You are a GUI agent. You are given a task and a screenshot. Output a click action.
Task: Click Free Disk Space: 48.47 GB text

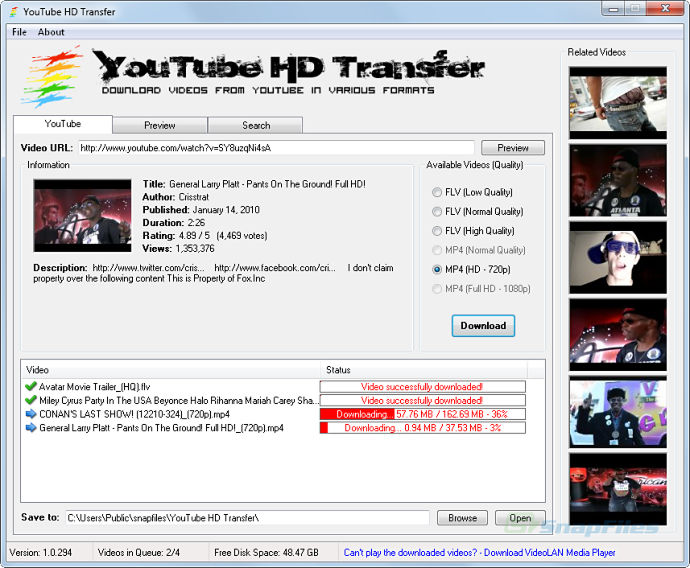(x=266, y=553)
